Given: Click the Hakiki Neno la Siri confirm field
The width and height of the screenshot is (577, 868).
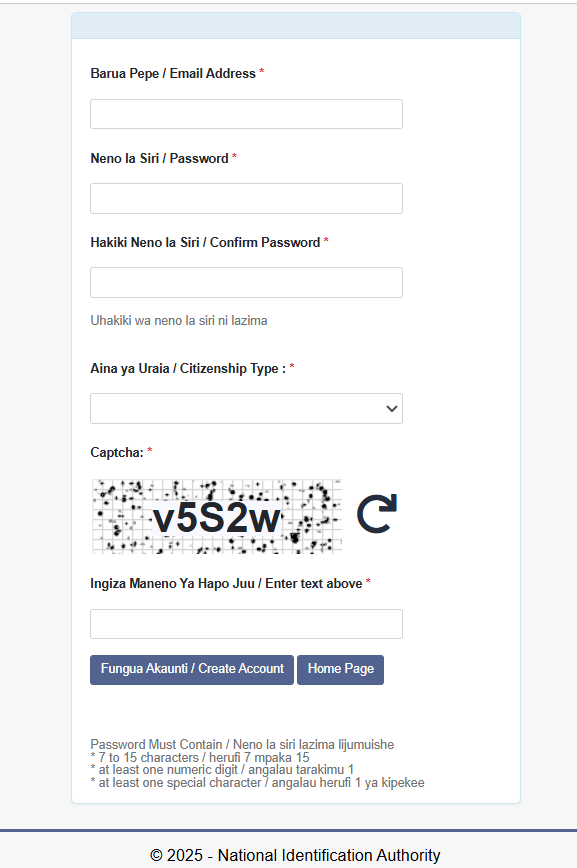Looking at the screenshot, I should [246, 282].
